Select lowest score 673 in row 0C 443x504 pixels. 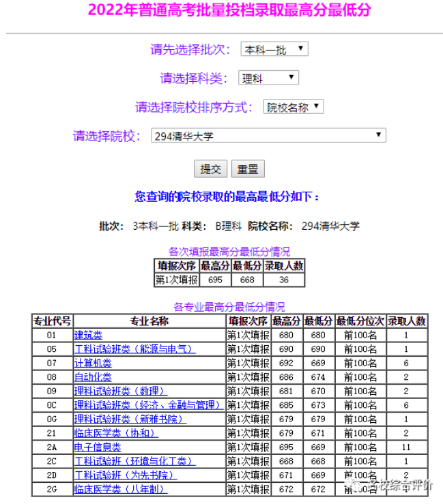coord(318,405)
